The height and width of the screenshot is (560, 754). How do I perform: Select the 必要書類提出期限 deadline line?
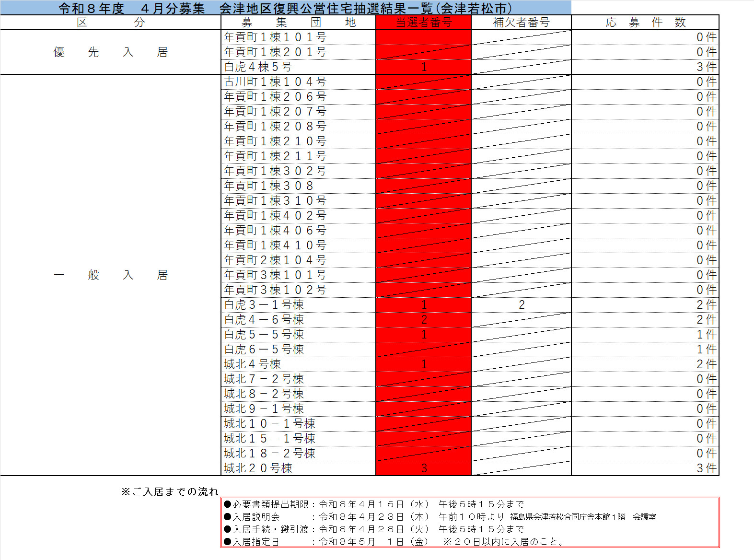click(x=374, y=504)
